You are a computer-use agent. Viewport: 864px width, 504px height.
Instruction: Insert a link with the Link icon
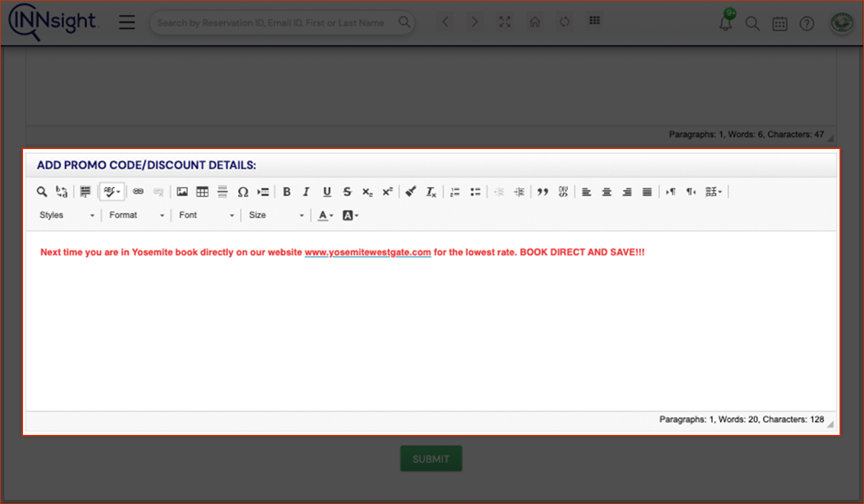[138, 192]
